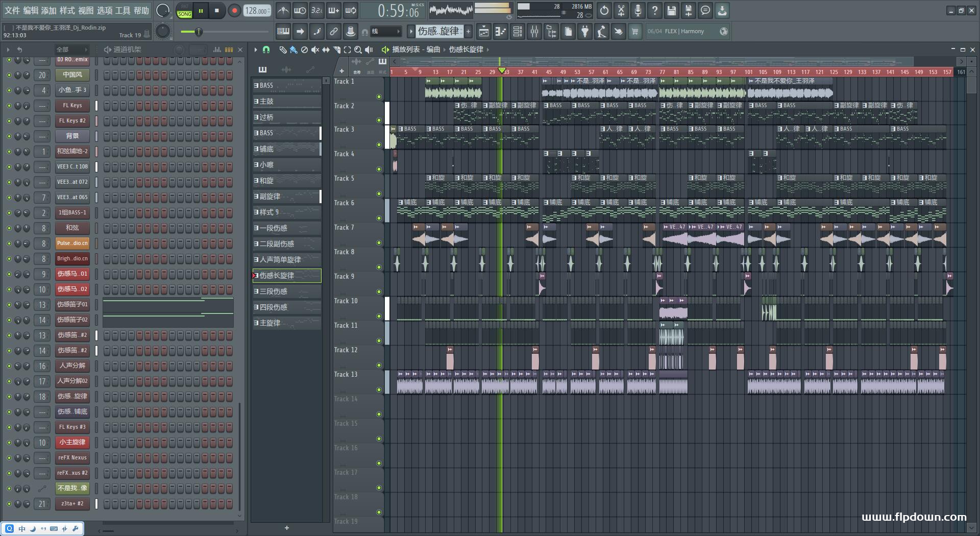Open the browser view icon
Viewport: 980px width, 536px height.
551,32
